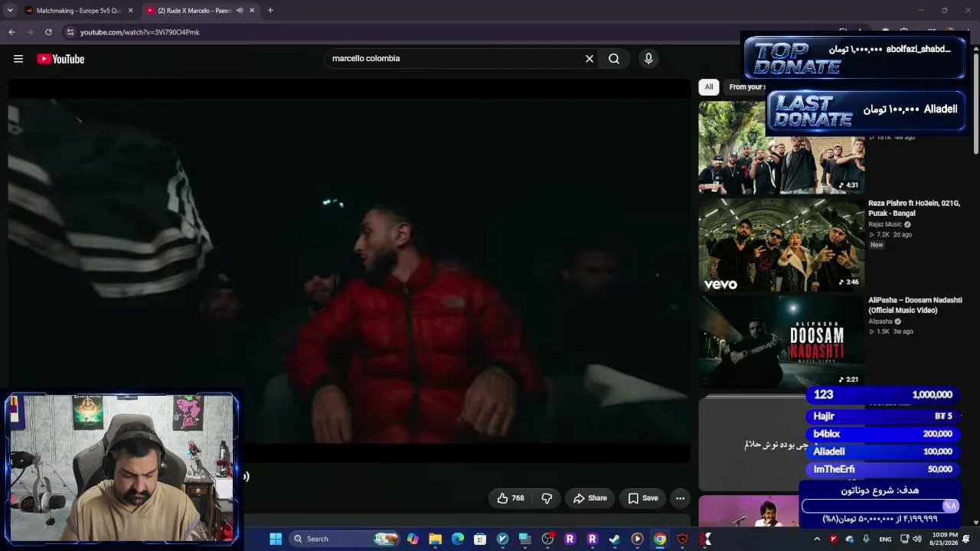Click the address bar URL
Screen dimensions: 980x551
pyautogui.click(x=140, y=32)
